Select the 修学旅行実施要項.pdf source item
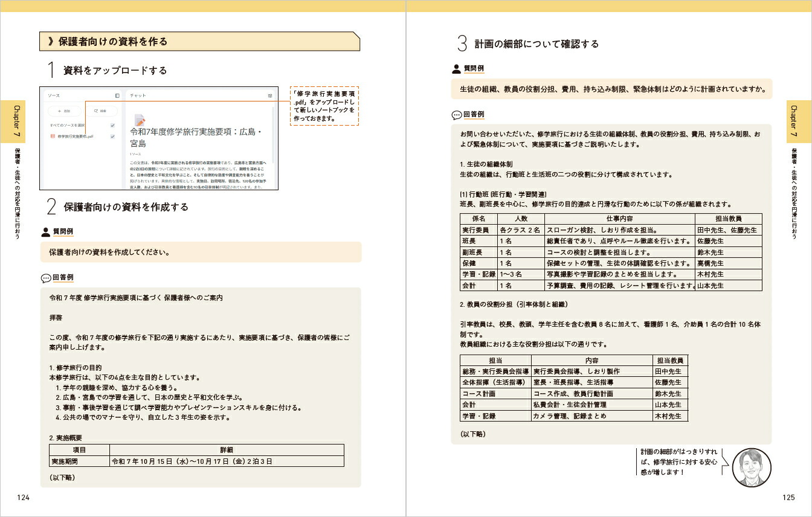This screenshot has width=812, height=517. 76,137
